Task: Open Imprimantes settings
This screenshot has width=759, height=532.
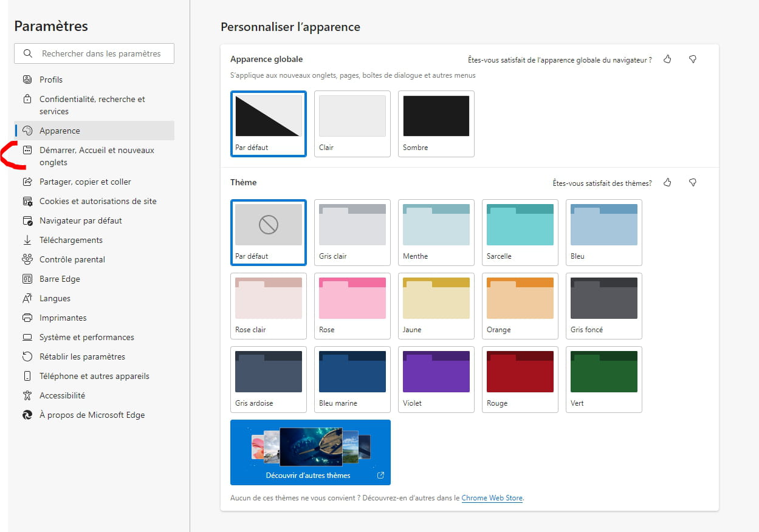Action: click(94, 318)
